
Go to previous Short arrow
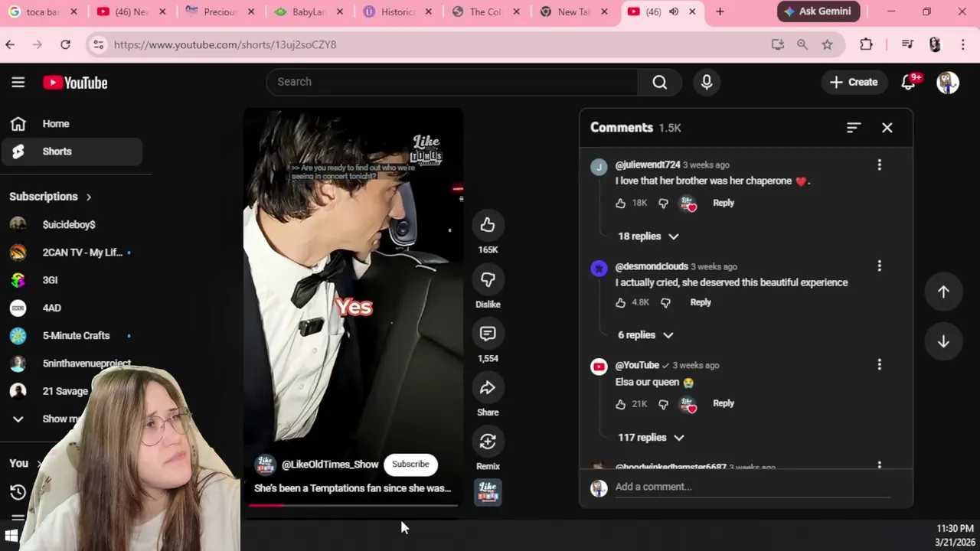[x=943, y=292]
